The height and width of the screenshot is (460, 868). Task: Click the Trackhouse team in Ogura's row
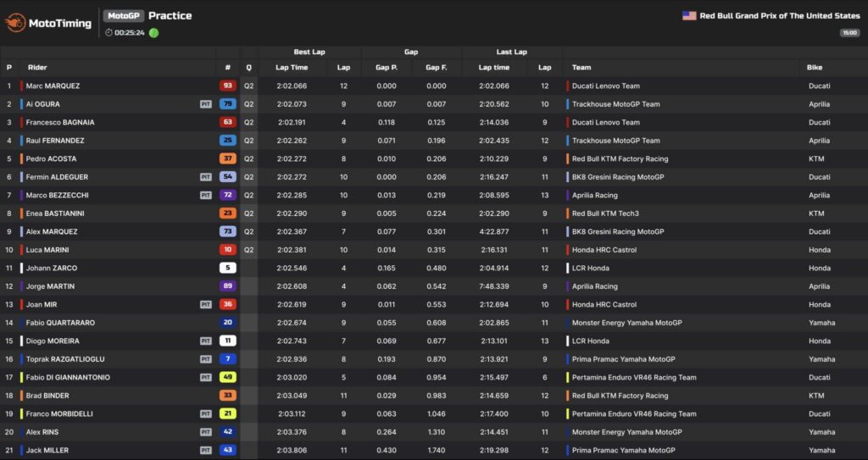615,104
